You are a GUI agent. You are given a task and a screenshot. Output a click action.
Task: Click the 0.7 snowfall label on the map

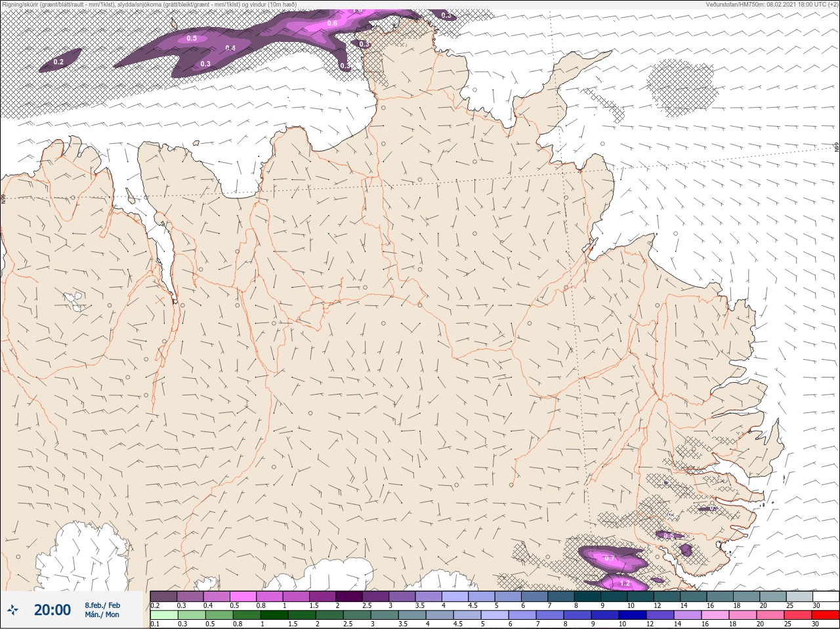point(610,559)
